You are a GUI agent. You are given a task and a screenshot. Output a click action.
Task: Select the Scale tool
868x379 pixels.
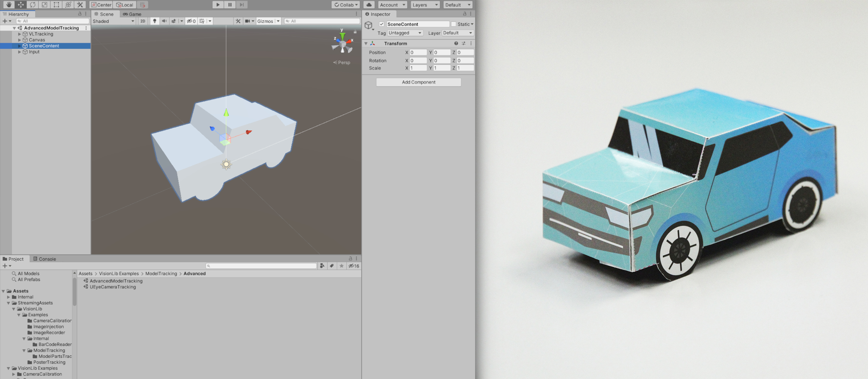pos(44,5)
